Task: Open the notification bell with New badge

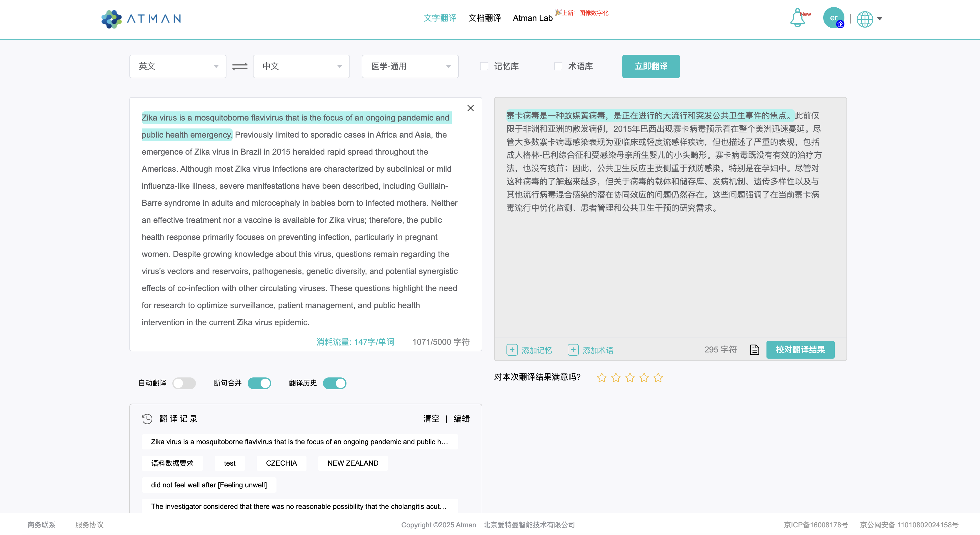Action: [797, 18]
